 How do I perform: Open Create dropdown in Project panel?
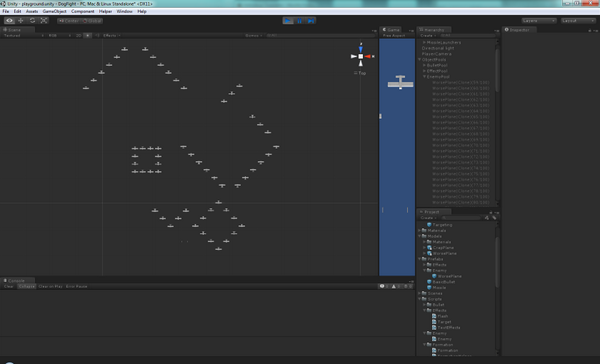pos(428,217)
